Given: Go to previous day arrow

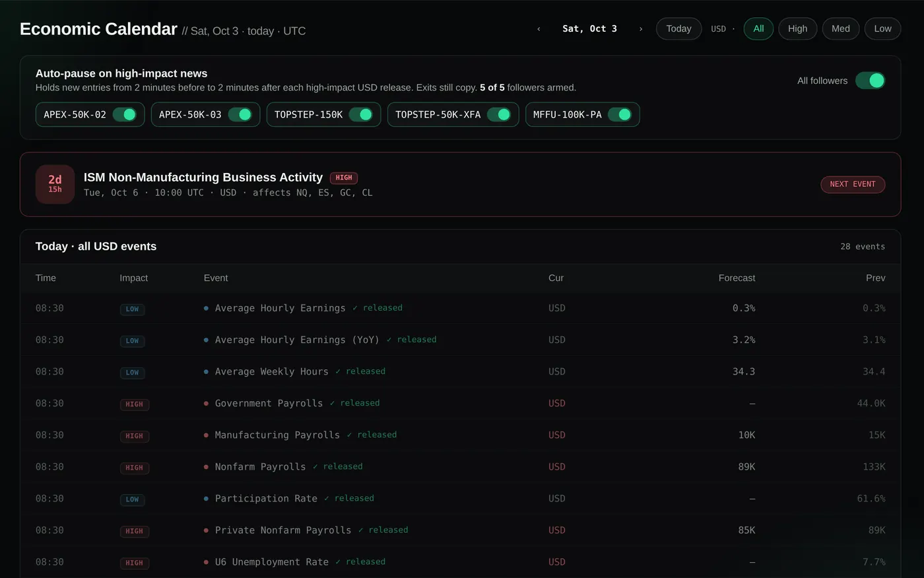Looking at the screenshot, I should tap(539, 29).
